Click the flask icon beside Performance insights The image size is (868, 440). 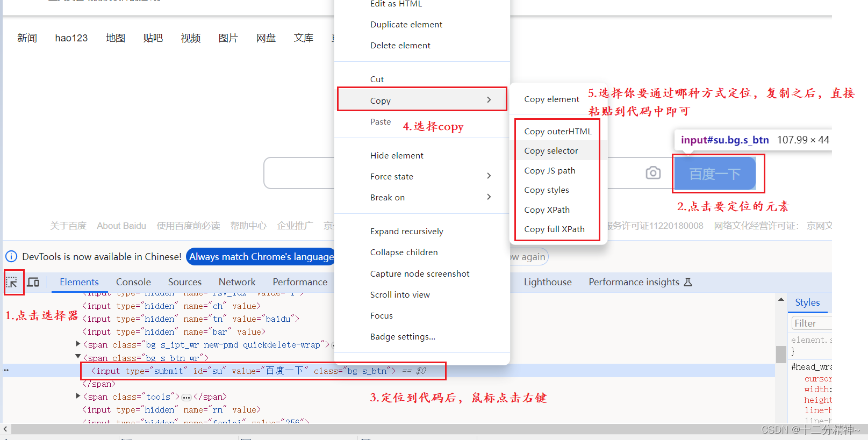pos(688,282)
